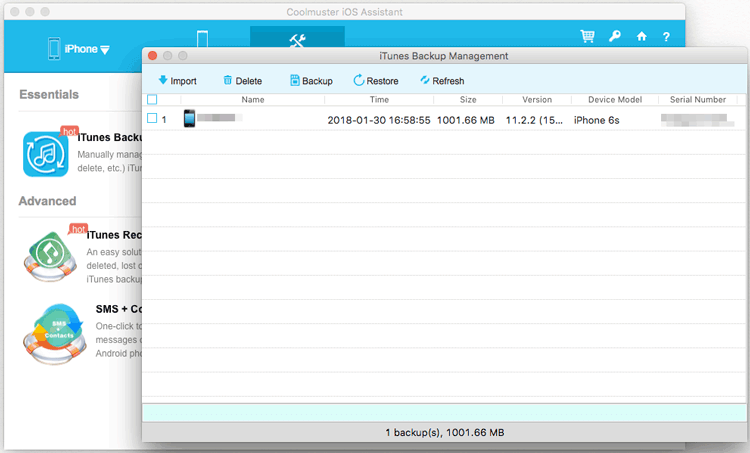Select the toolbox tab with wrench icon
This screenshot has width=750, height=453.
click(x=297, y=37)
